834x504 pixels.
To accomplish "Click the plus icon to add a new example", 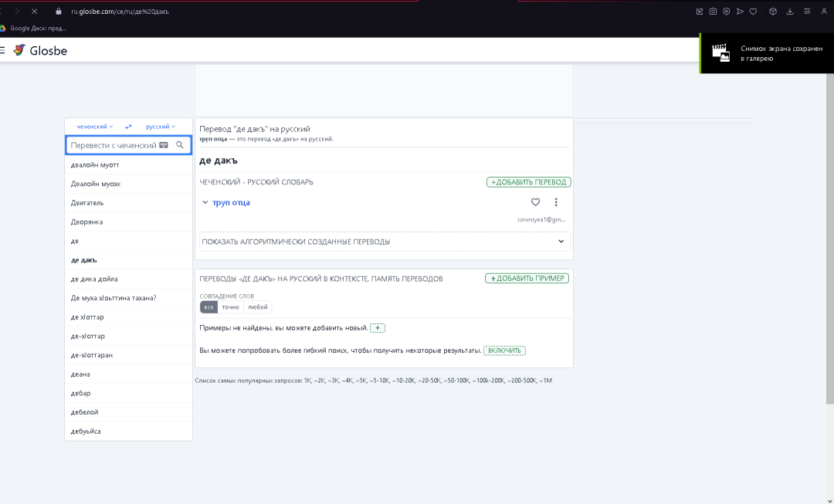I will (377, 327).
